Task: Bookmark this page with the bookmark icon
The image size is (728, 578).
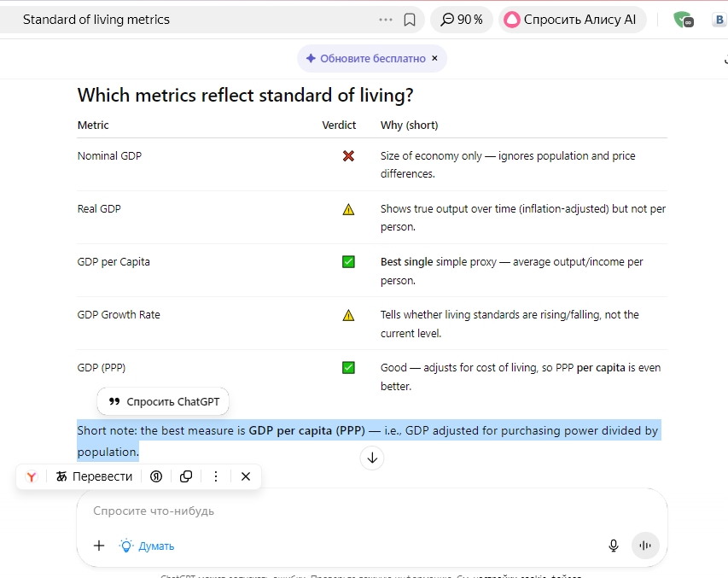Action: coord(410,20)
